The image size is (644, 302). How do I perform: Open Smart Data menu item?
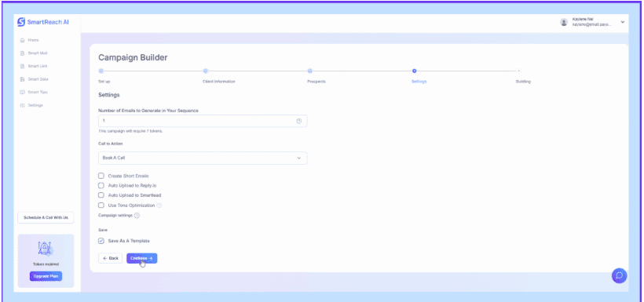(38, 79)
